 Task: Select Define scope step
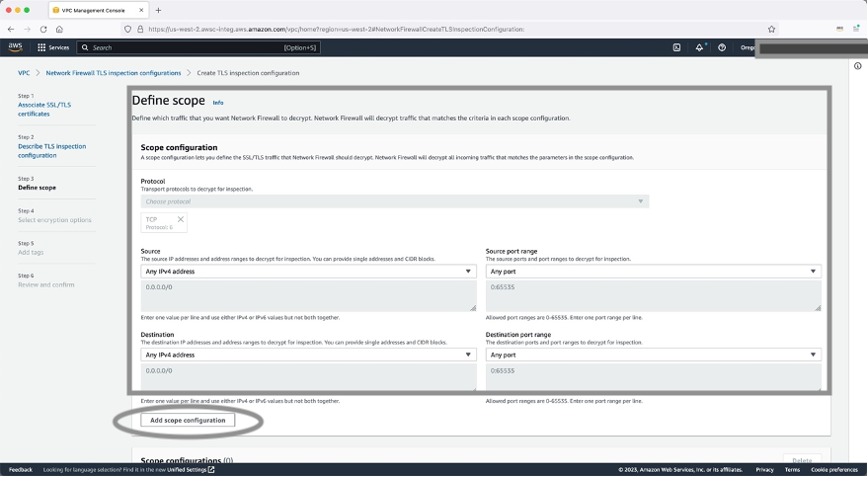[38, 188]
